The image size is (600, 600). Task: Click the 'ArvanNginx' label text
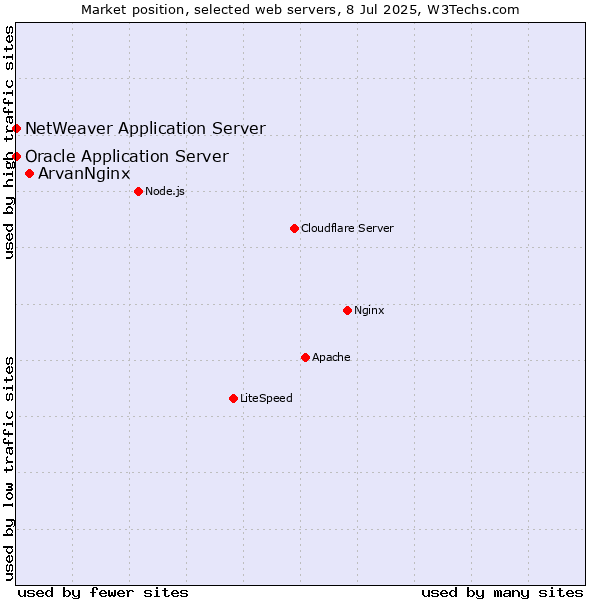84,174
